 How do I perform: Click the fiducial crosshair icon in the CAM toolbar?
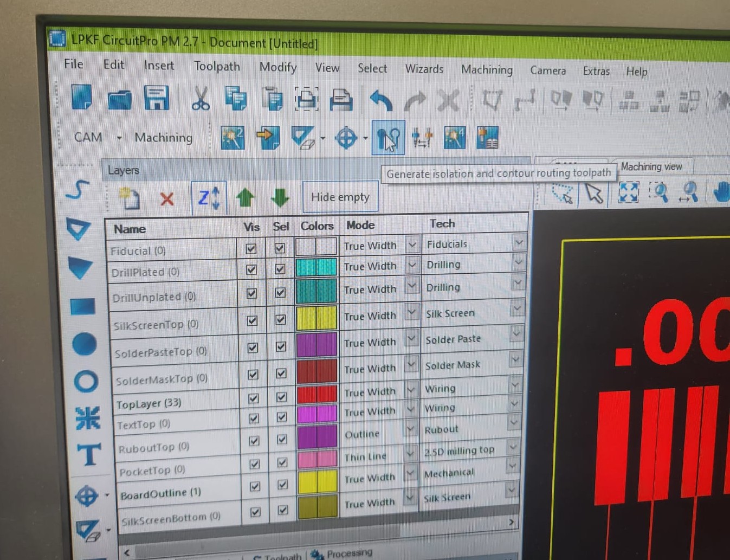pyautogui.click(x=346, y=138)
